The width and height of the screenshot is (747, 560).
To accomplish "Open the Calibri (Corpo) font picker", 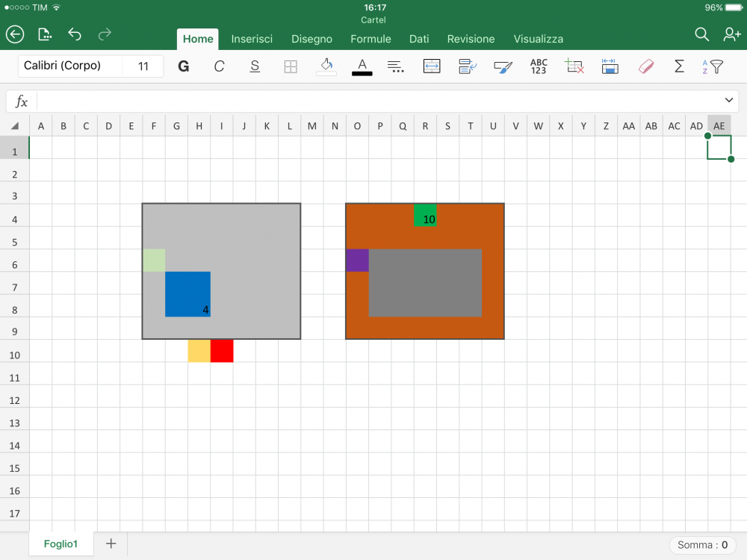I will (70, 66).
